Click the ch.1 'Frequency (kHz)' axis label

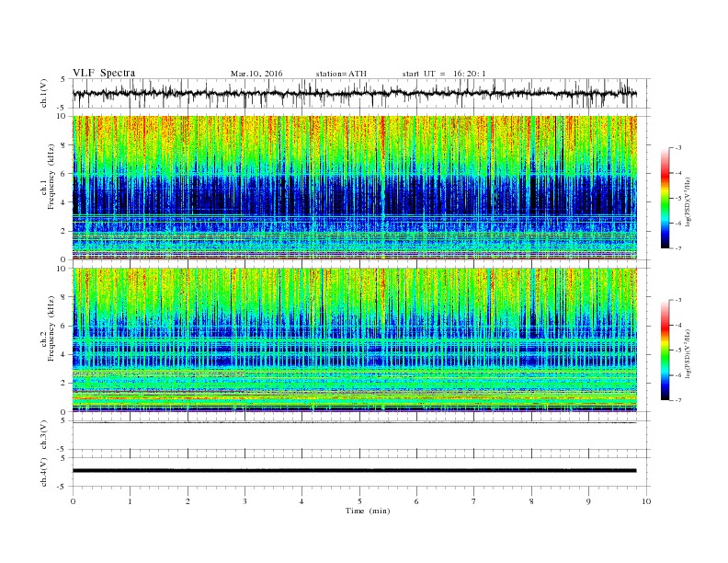click(51, 177)
